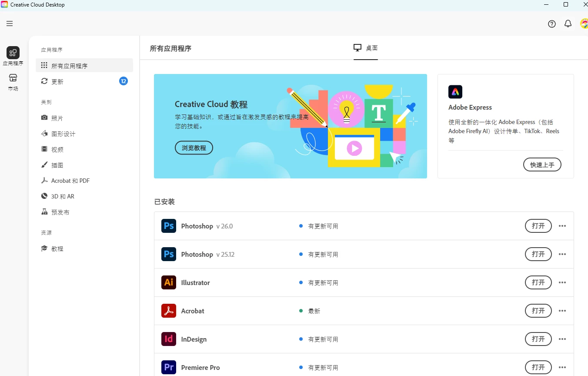The image size is (588, 376).
Task: Select the 图形设计 category
Action: coord(84,134)
